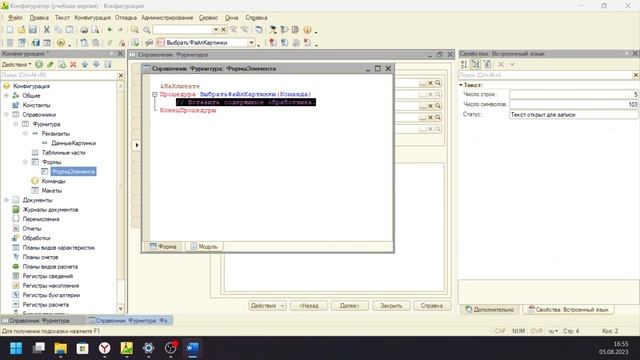
Task: Click Yandex Browser icon in taskbar
Action: pyautogui.click(x=104, y=348)
